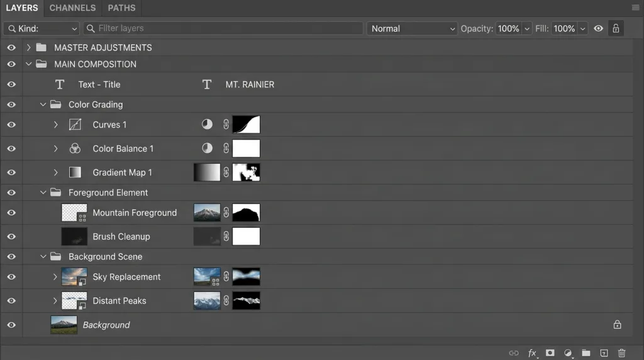Click the T icon beside MT. RAINIER

[206, 84]
